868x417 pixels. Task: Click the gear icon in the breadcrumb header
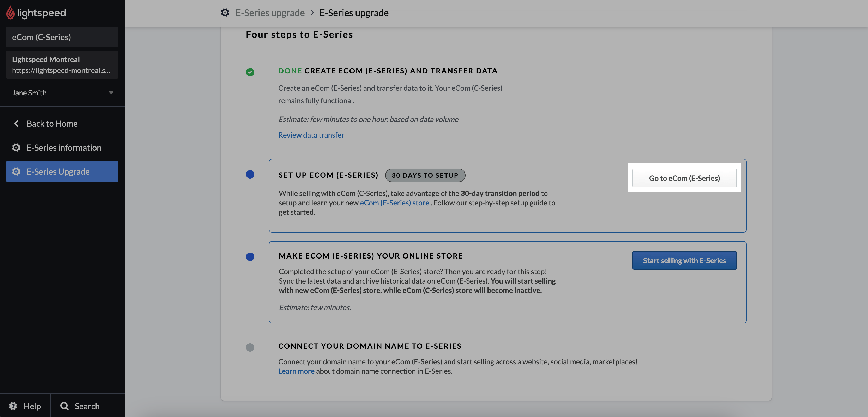225,13
